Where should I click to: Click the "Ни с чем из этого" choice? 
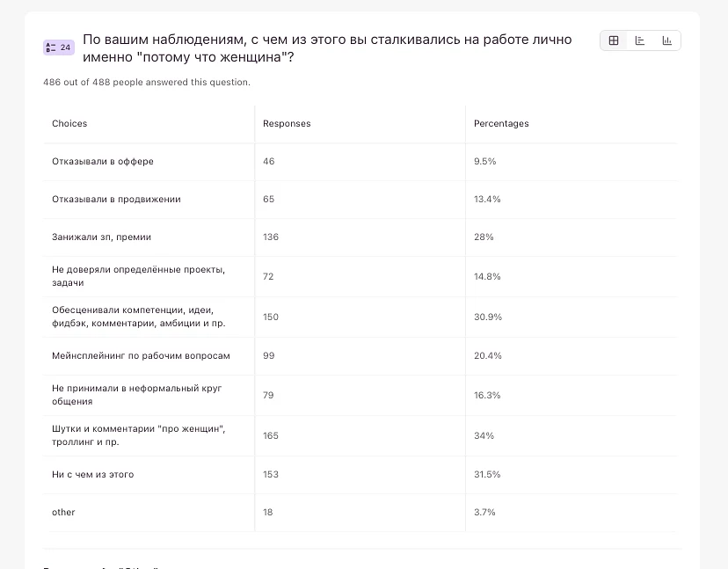coord(92,475)
